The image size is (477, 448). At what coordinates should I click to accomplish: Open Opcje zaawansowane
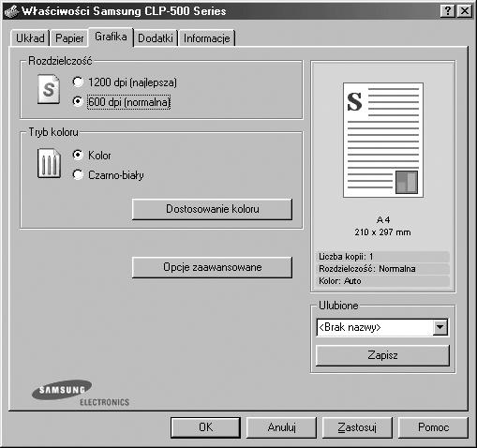pos(212,267)
